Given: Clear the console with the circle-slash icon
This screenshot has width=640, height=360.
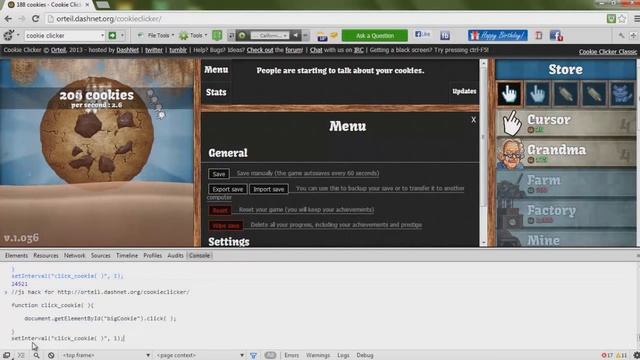Looking at the screenshot, I should pos(51,356).
